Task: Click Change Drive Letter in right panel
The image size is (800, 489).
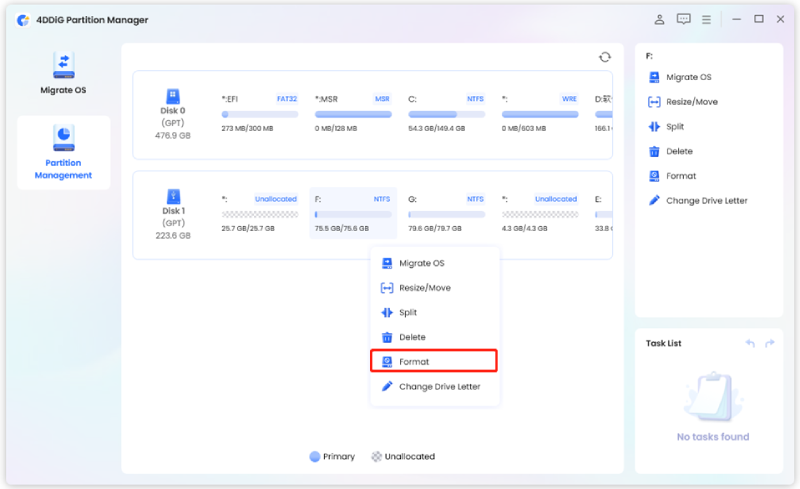Action: 707,201
